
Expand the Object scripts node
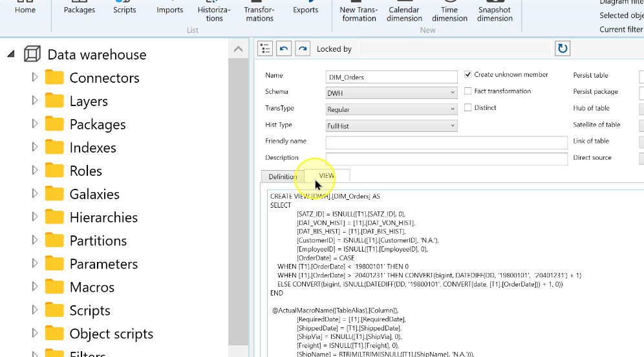coord(34,333)
